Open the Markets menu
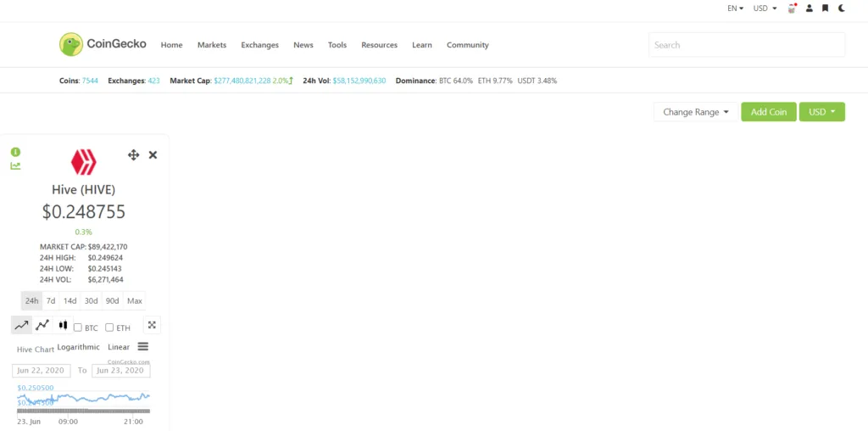 (x=212, y=45)
